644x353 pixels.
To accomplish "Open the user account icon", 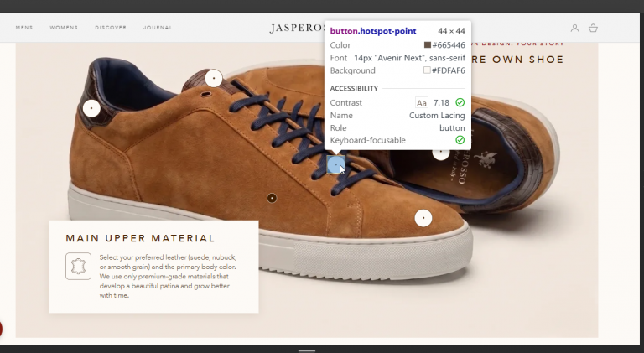I will pos(574,28).
